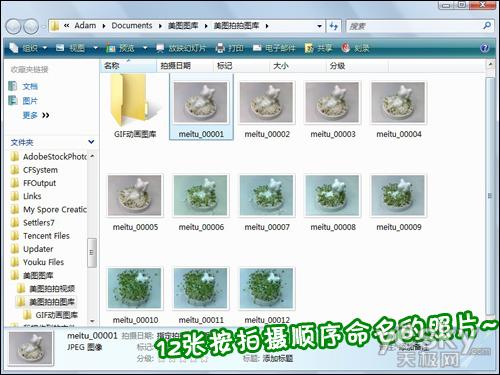Click the 刻录 burn disc icon
This screenshot has height=375, width=500.
pos(346,48)
